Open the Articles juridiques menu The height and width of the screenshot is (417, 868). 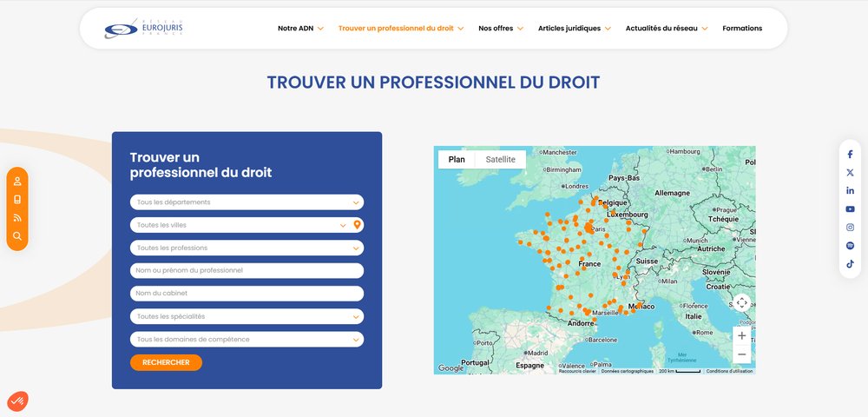pyautogui.click(x=574, y=29)
